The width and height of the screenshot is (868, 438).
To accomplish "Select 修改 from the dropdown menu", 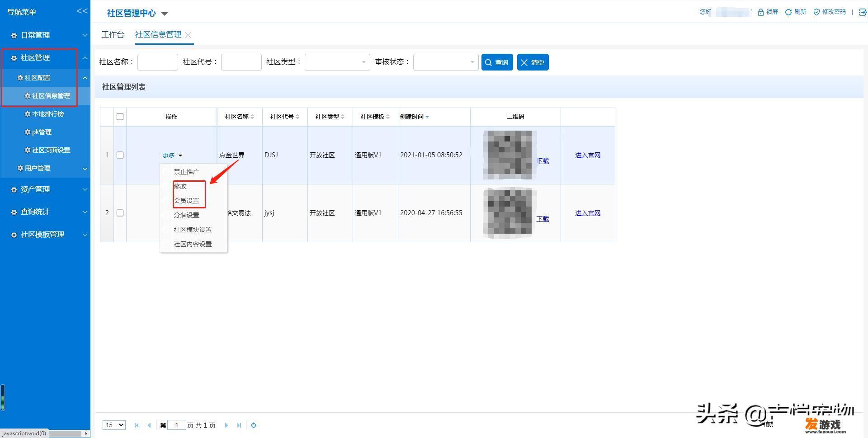I will pyautogui.click(x=180, y=186).
